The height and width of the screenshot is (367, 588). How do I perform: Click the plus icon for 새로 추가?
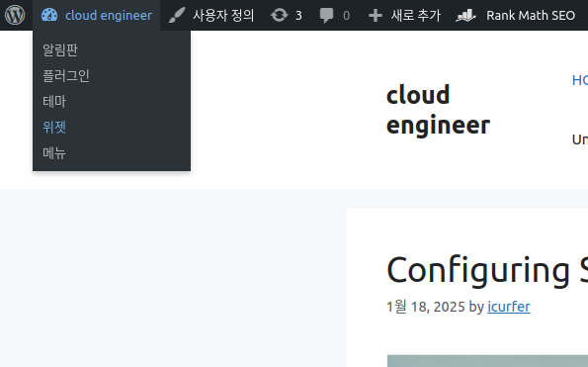point(376,16)
